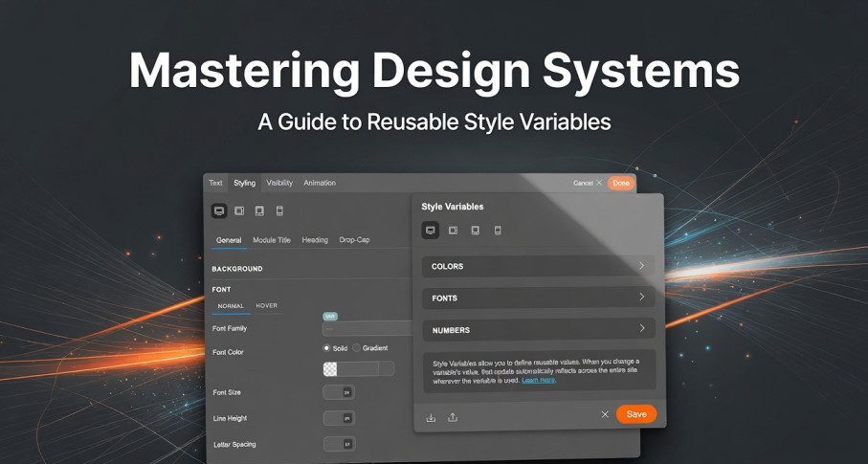868x464 pixels.
Task: Switch to the Animation tab
Action: (320, 183)
